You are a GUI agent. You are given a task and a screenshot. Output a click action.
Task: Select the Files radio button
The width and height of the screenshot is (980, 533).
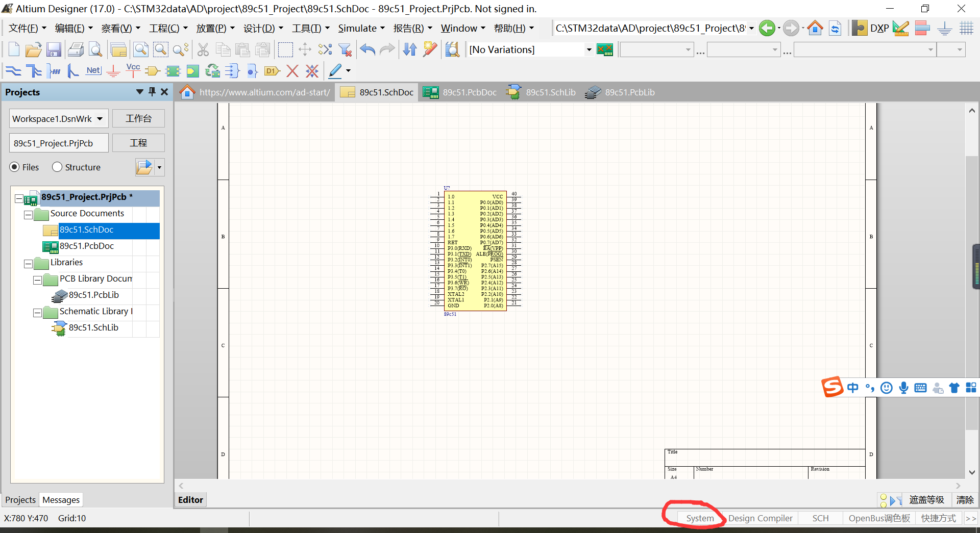pyautogui.click(x=15, y=167)
